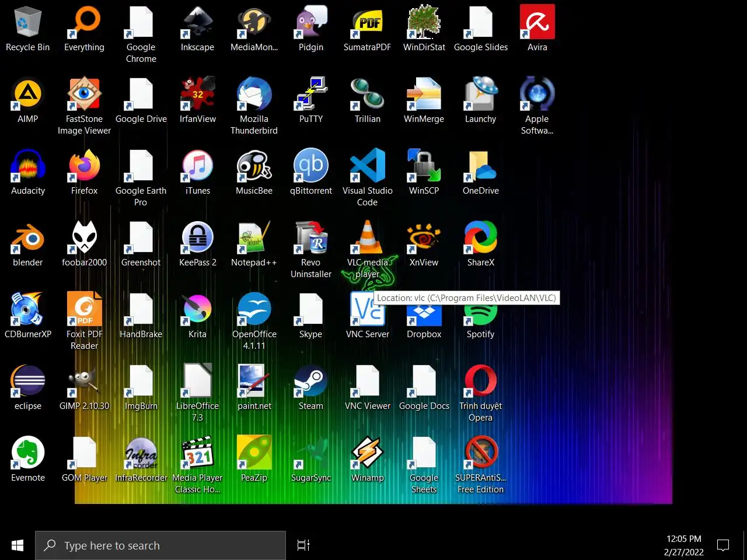The image size is (747, 560).
Task: Click the Notepad++ icon
Action: tap(254, 237)
